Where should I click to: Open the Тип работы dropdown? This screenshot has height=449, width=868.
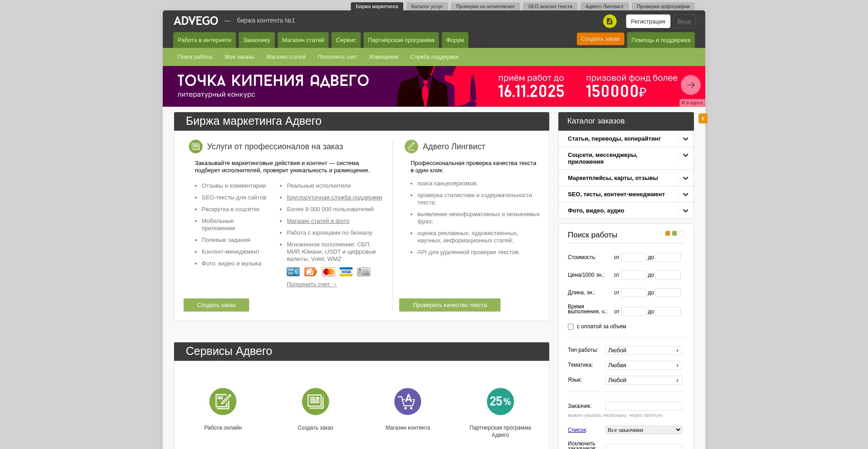point(643,350)
